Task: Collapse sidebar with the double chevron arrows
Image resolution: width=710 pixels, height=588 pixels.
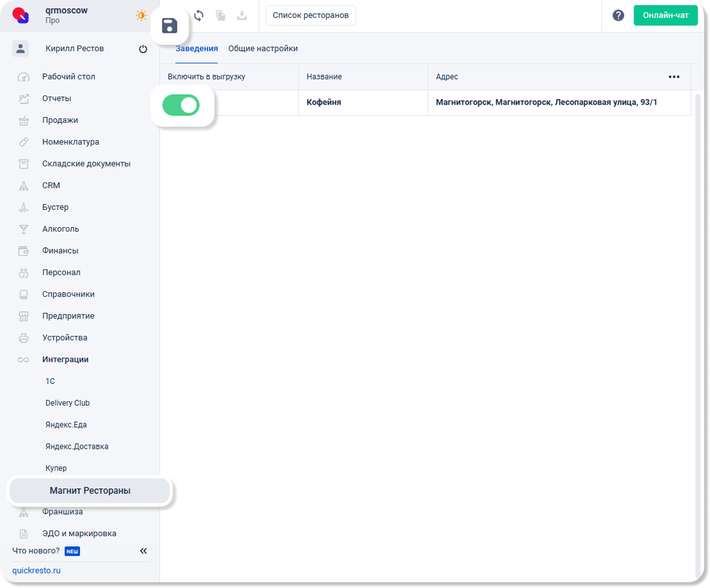Action: [x=143, y=551]
